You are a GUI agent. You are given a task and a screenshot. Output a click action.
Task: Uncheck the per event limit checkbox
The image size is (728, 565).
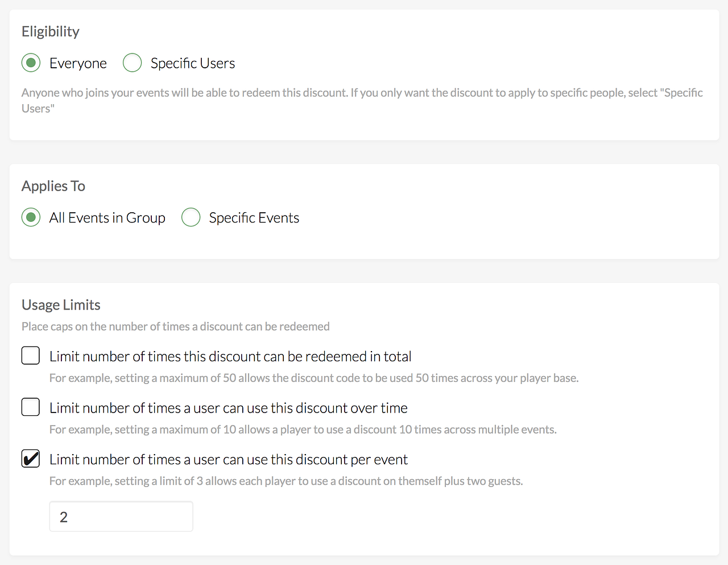pos(31,459)
